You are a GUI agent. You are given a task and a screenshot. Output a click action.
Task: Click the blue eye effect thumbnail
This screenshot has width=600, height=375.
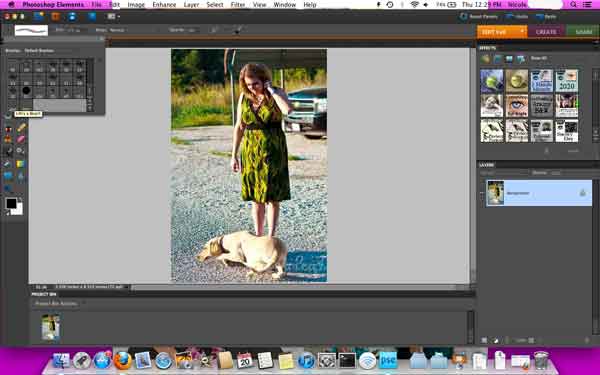coord(517,106)
